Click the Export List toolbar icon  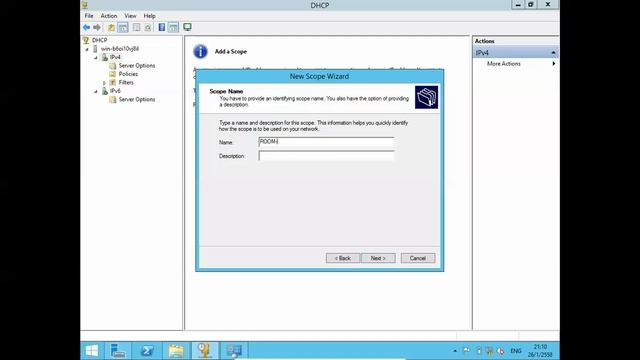pos(136,27)
